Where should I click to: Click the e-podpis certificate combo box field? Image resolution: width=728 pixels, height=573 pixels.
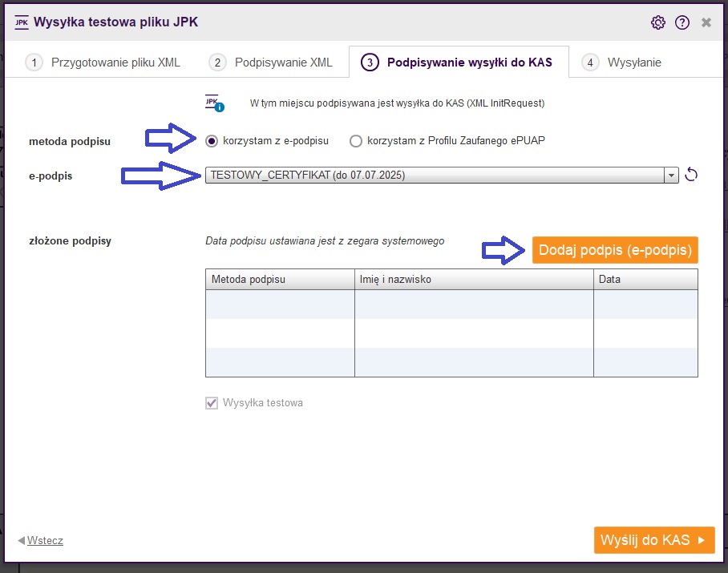point(442,176)
